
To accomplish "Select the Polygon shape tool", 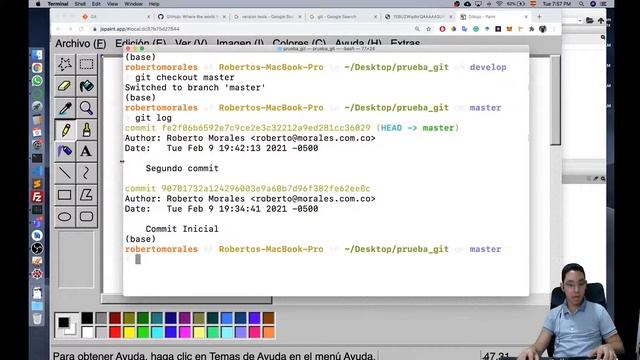I will click(86, 195).
